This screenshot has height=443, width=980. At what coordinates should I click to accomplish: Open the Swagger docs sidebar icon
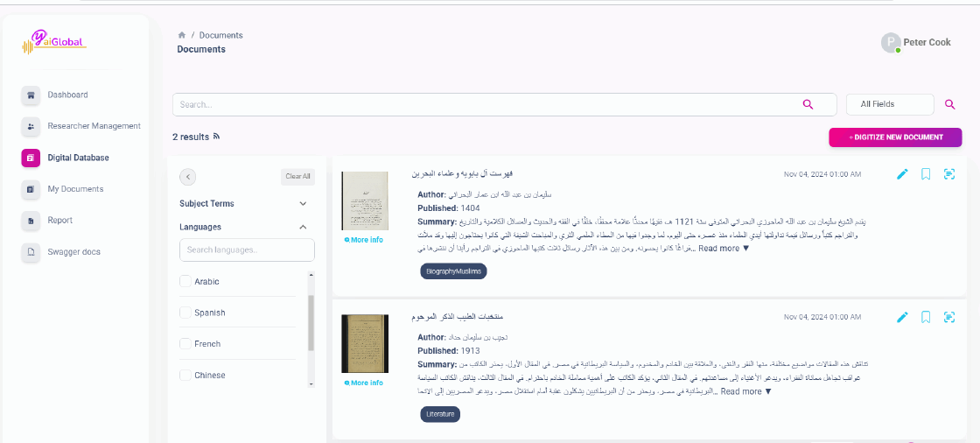coord(30,252)
